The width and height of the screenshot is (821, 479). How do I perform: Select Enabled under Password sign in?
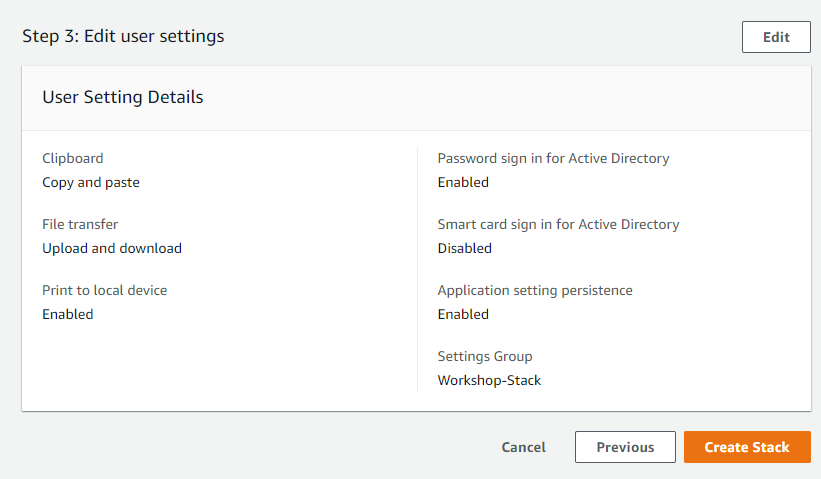[x=463, y=182]
